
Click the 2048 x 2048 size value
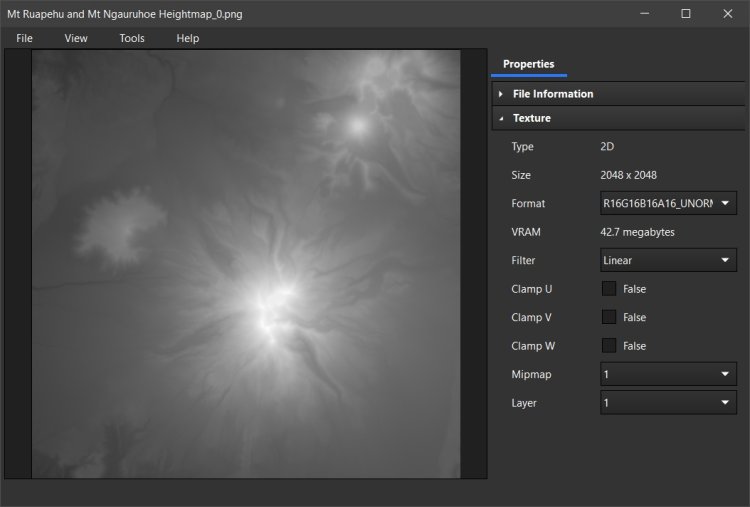(628, 175)
